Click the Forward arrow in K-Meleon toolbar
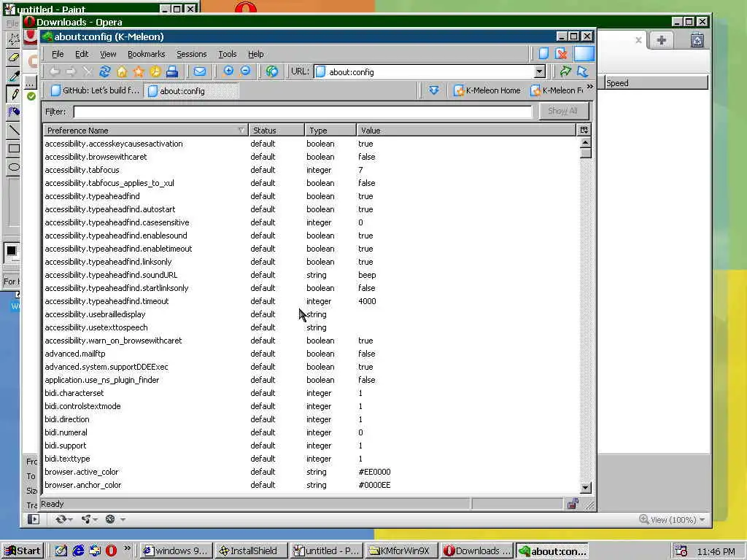747x560 pixels. click(x=71, y=72)
